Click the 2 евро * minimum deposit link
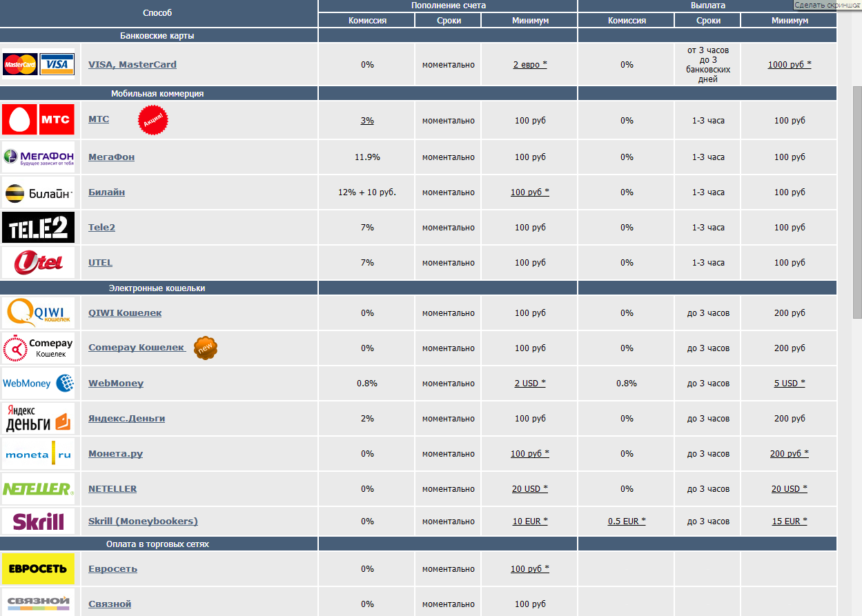The image size is (862, 616). tap(529, 65)
